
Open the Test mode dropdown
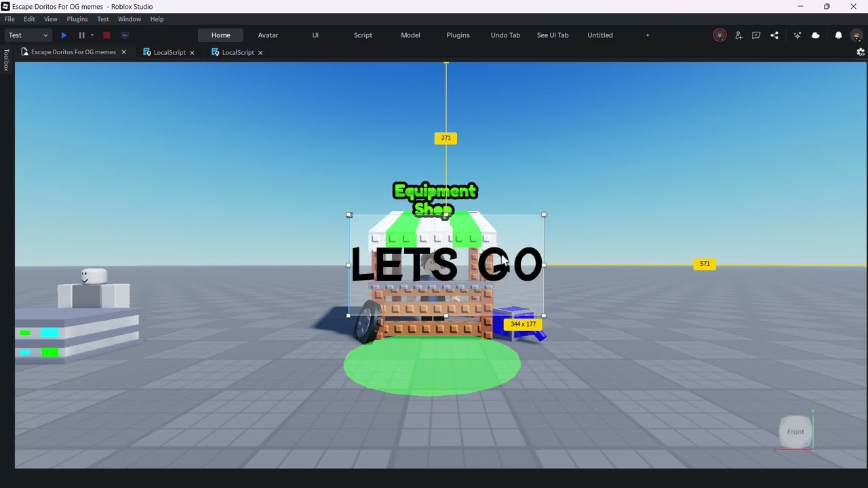click(28, 35)
